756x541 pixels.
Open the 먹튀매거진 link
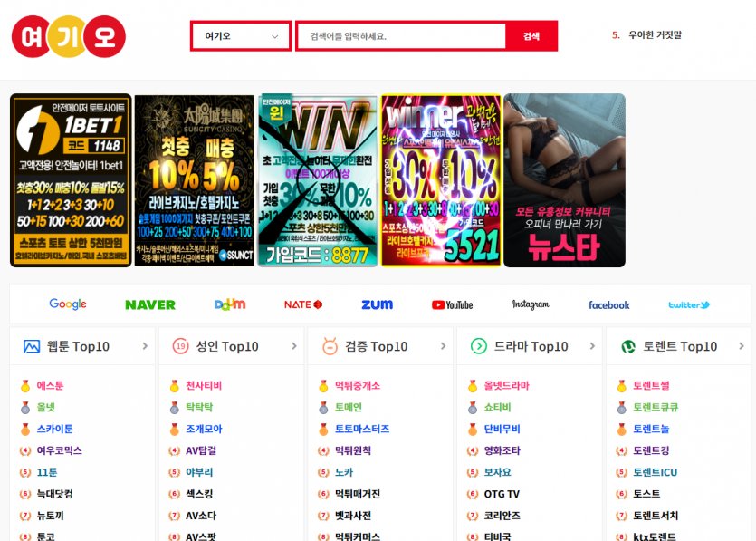point(358,494)
